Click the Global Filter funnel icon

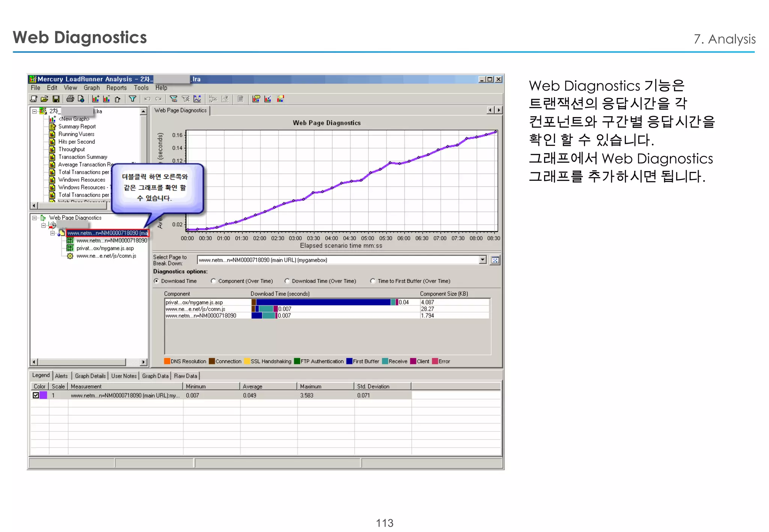tap(173, 99)
